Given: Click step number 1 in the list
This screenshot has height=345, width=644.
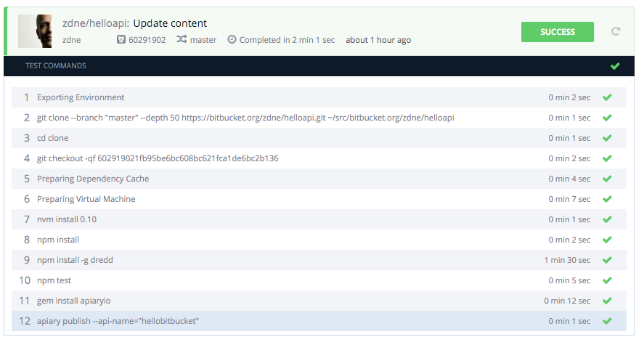Looking at the screenshot, I should [27, 97].
